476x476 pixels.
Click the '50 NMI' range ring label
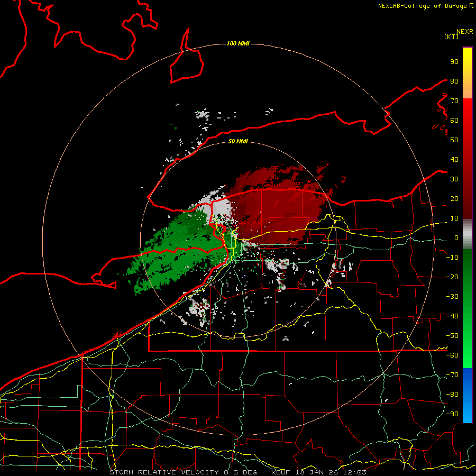238,141
